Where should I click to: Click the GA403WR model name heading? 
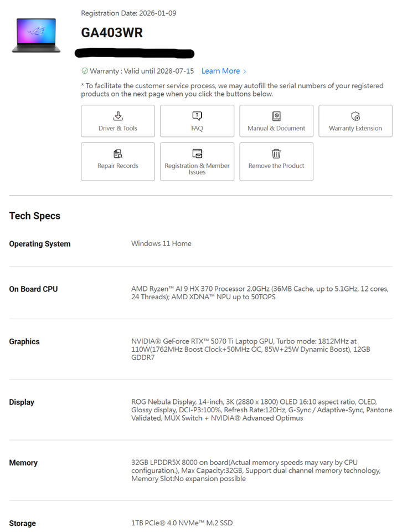(x=112, y=33)
